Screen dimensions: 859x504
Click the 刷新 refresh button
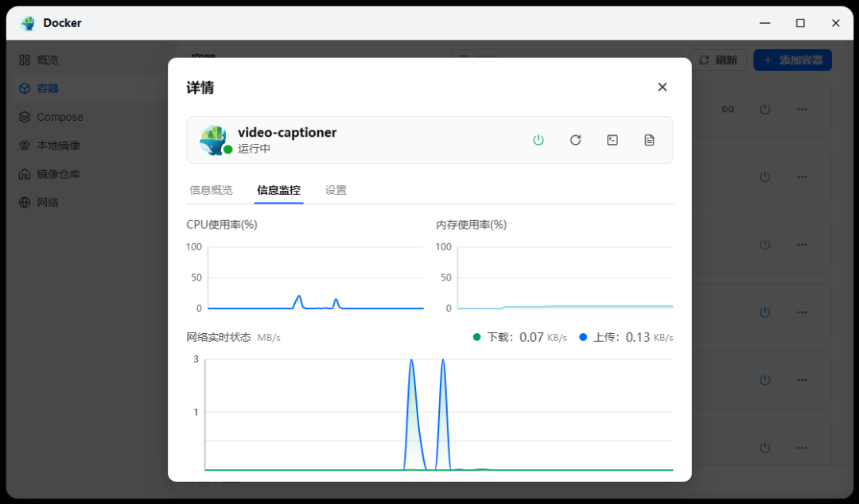pos(717,60)
